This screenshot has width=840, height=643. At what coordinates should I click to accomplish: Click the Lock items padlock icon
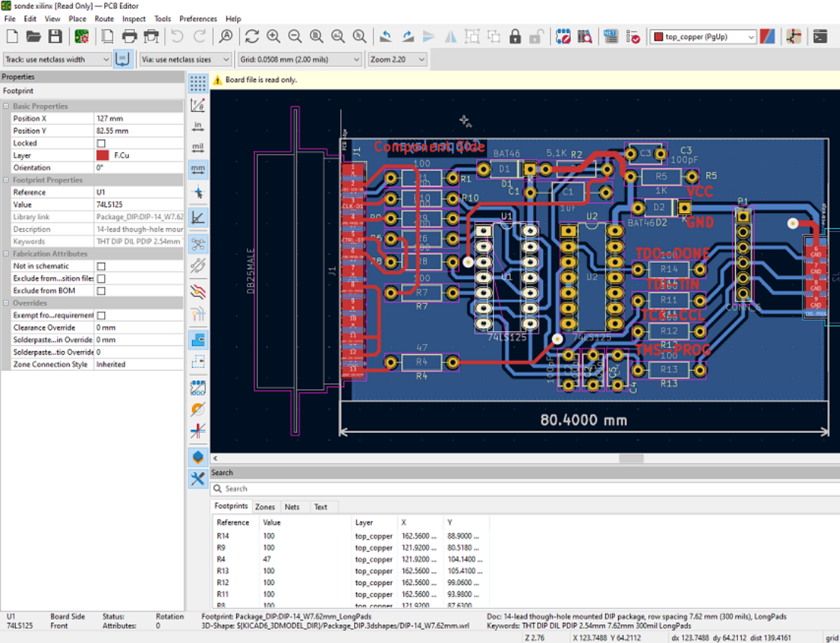[515, 36]
